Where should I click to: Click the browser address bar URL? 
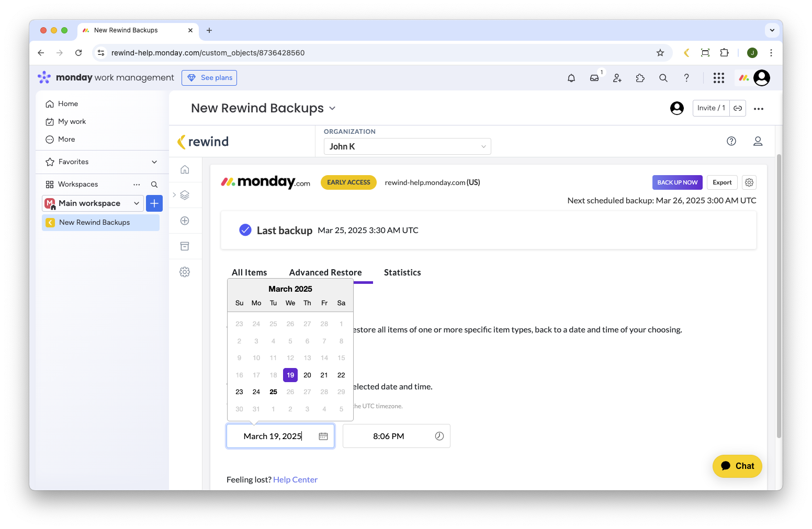click(x=208, y=53)
